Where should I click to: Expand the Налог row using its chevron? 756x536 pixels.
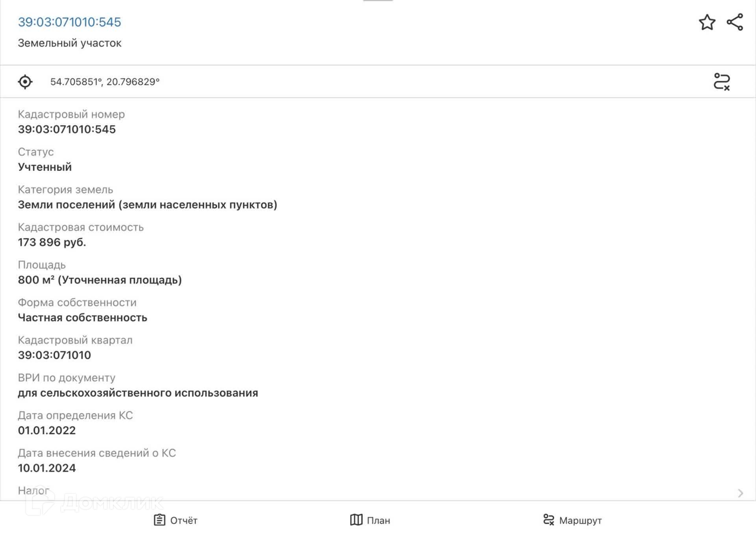740,493
